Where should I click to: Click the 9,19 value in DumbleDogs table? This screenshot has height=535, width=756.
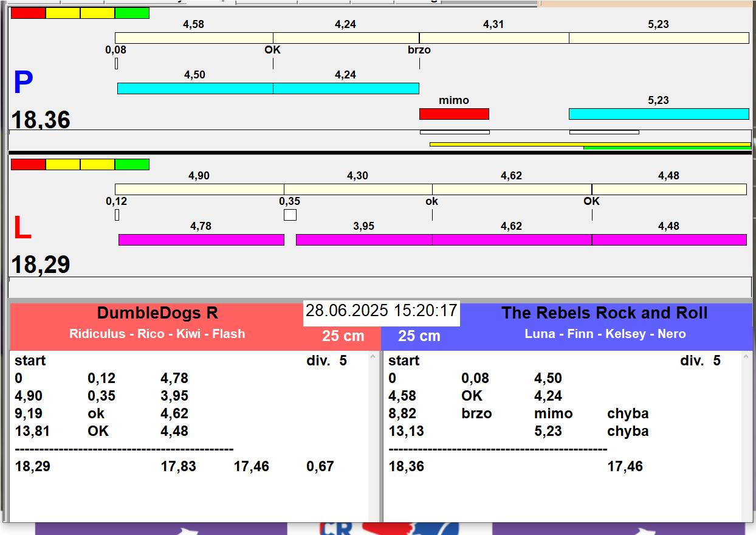pyautogui.click(x=29, y=413)
